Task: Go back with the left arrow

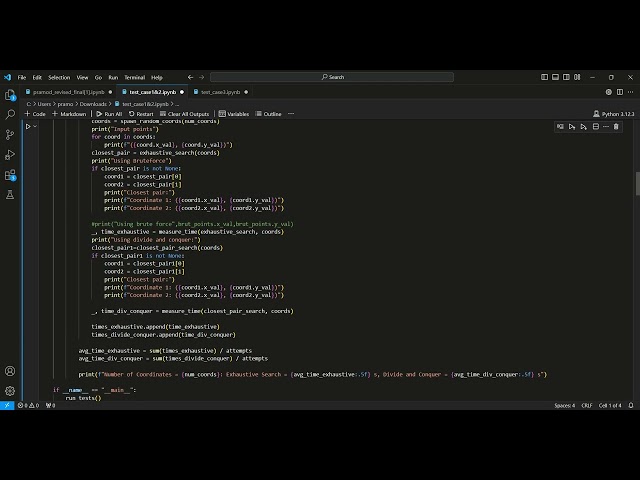Action: tap(190, 77)
